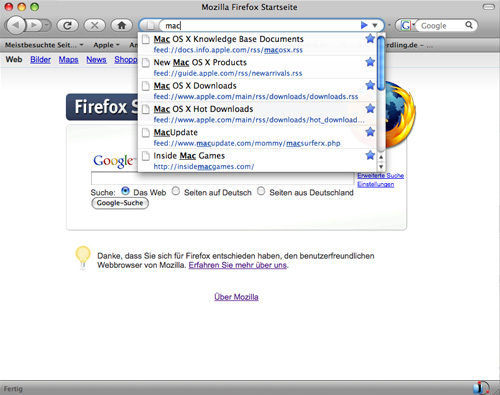
Task: Click the autocomplete scrollbar up arrow
Action: coord(381,157)
